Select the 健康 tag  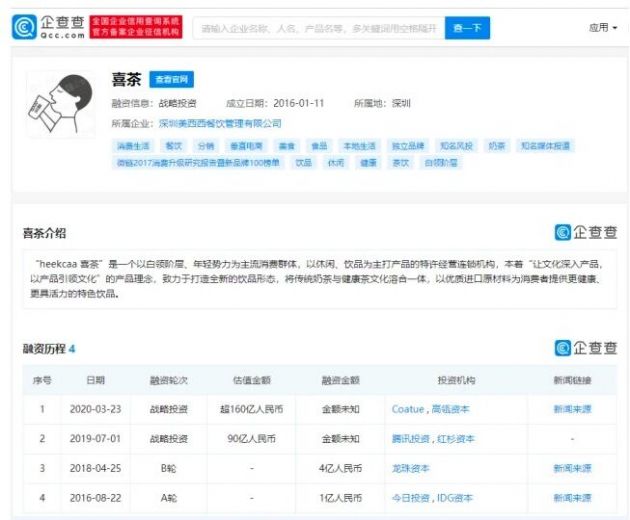[368, 163]
